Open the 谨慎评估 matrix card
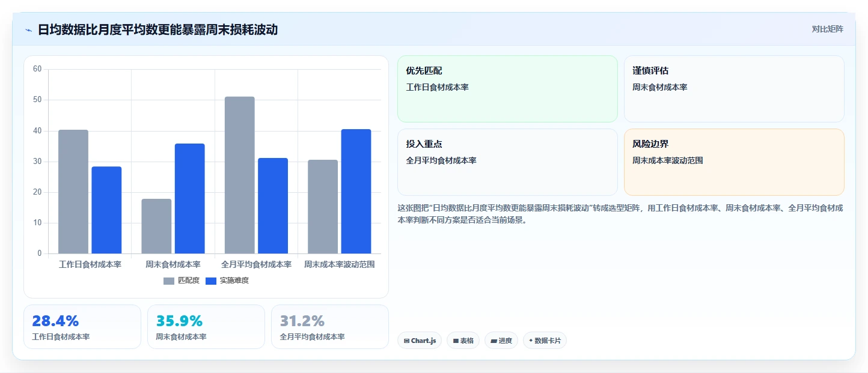 [x=734, y=89]
